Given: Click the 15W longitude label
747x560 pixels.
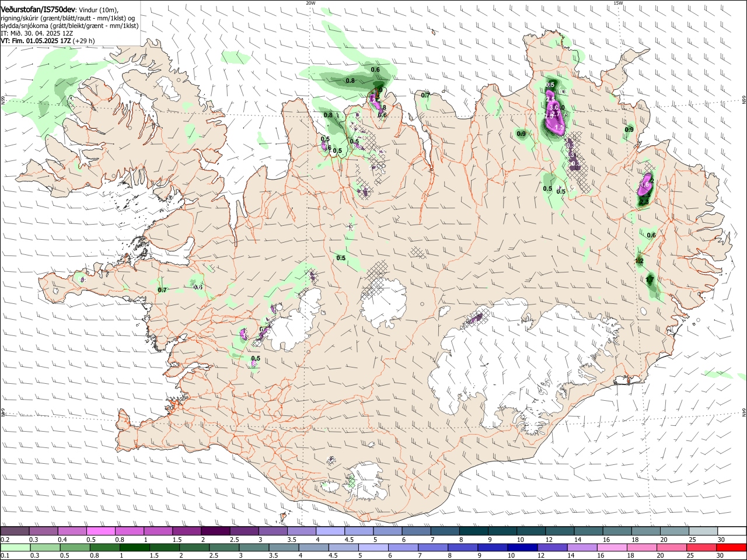Looking at the screenshot, I should pyautogui.click(x=619, y=3).
